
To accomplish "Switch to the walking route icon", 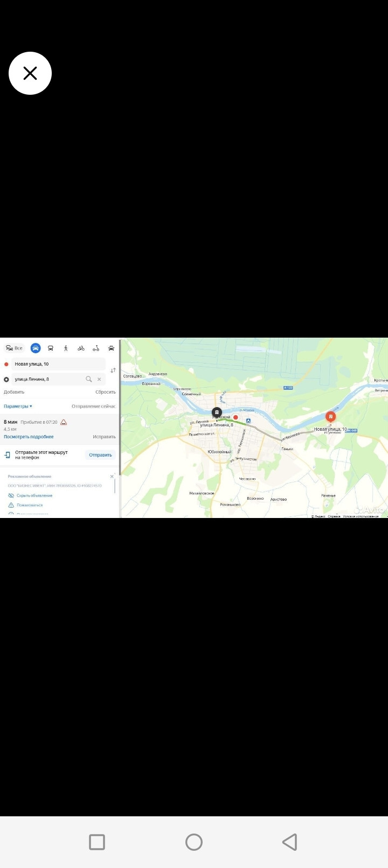I will coord(66,348).
